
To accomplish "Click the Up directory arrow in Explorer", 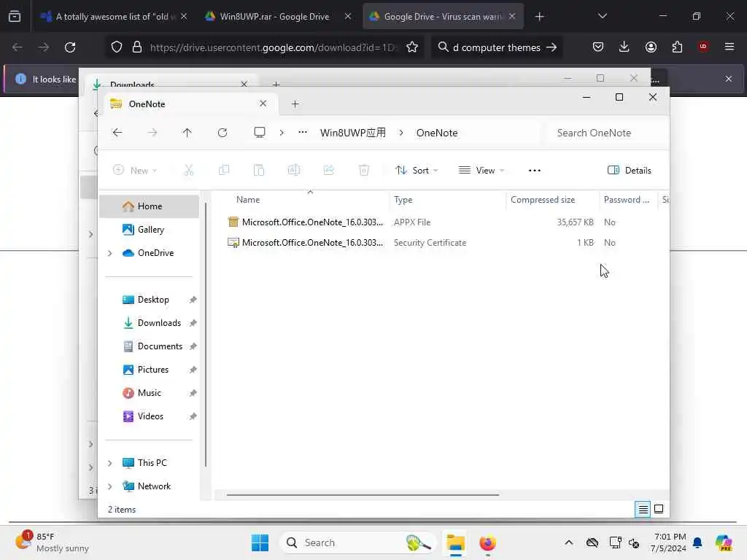I will point(187,133).
